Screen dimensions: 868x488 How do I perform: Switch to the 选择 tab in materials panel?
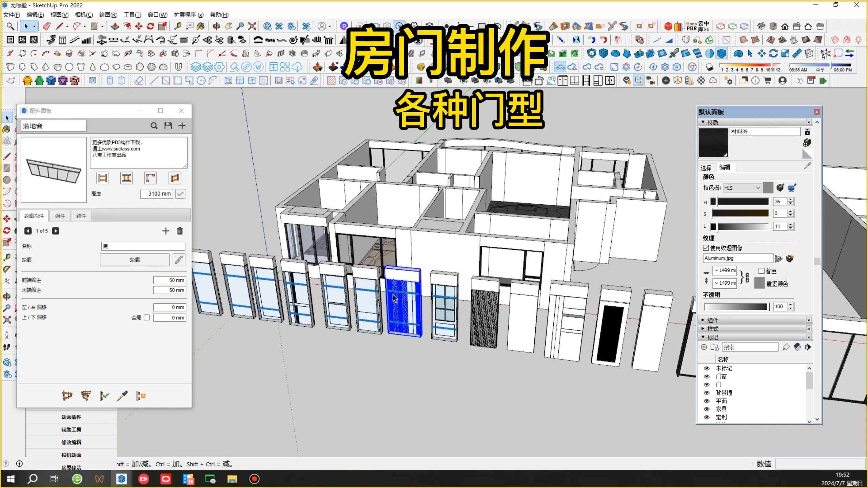[706, 168]
